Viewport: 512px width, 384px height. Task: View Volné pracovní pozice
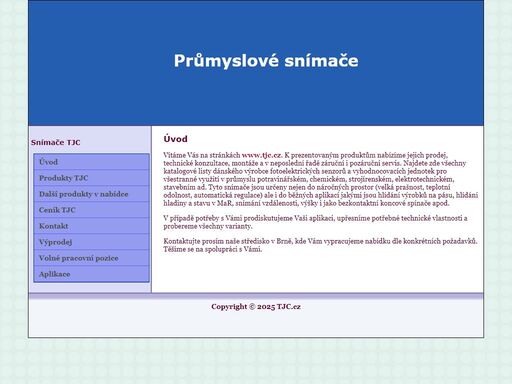click(x=91, y=258)
